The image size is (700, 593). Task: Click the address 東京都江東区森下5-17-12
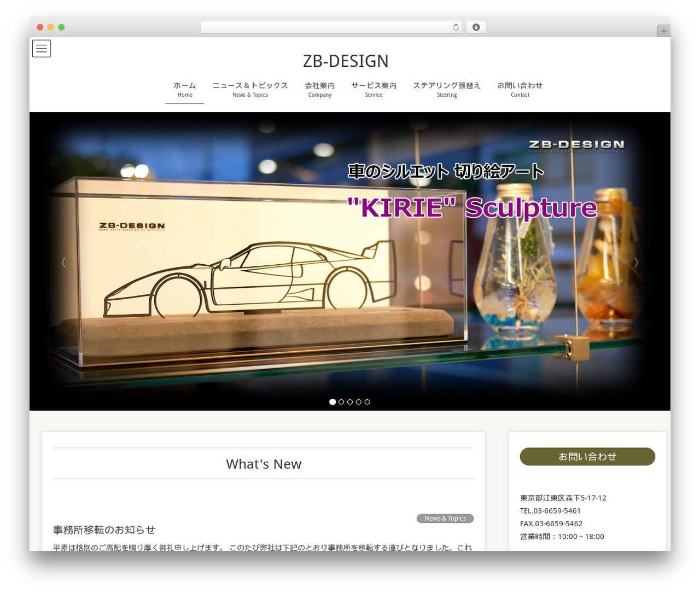click(563, 498)
